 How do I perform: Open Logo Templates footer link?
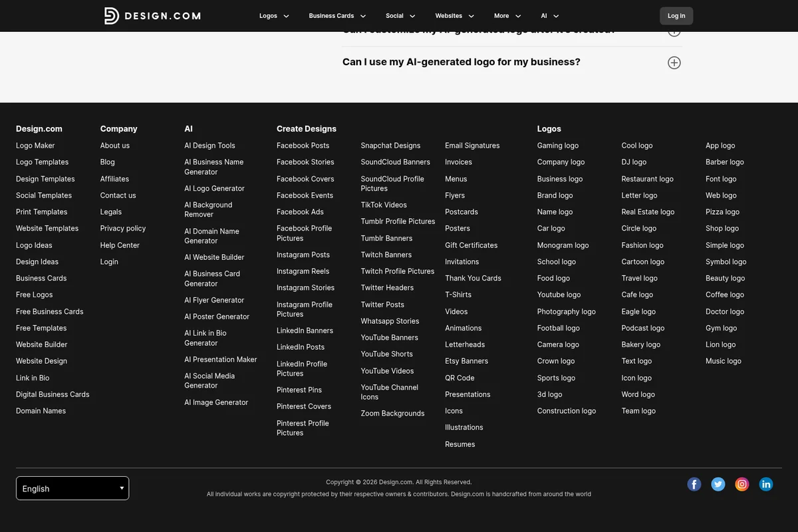(x=42, y=162)
